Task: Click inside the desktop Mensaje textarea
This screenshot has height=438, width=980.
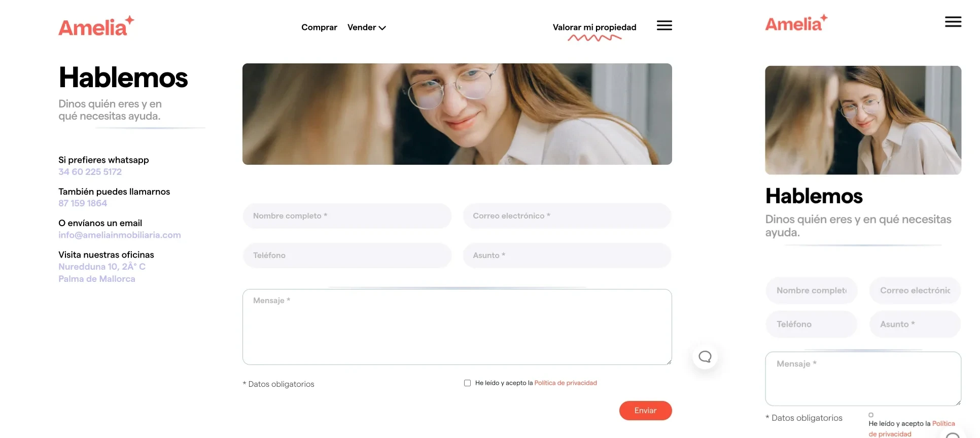Action: click(x=457, y=327)
